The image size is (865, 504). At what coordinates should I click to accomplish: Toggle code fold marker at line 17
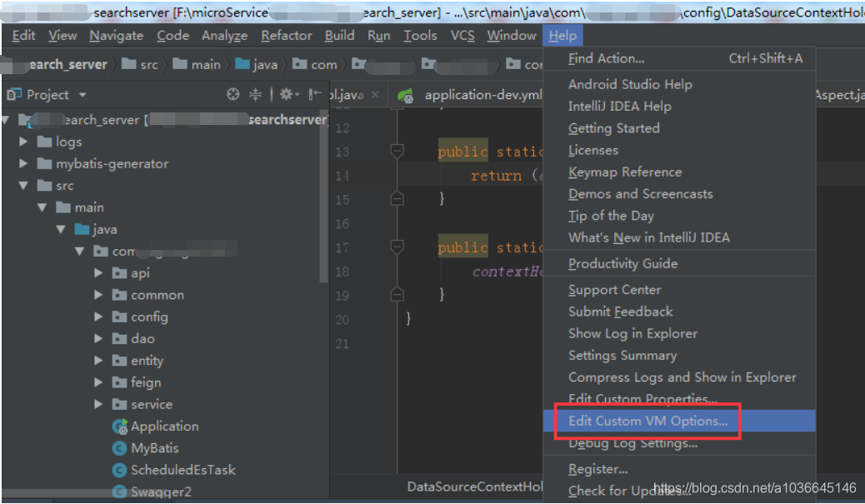coord(397,247)
